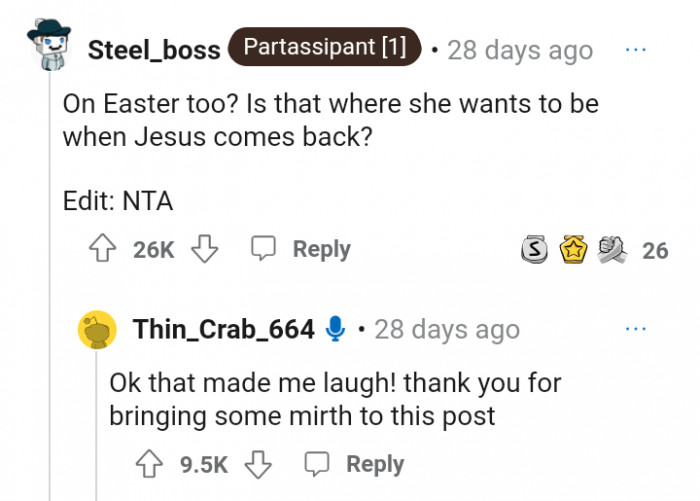The height and width of the screenshot is (501, 700).
Task: Open Thin_Crab_664's yellow avatar
Action: 98,329
